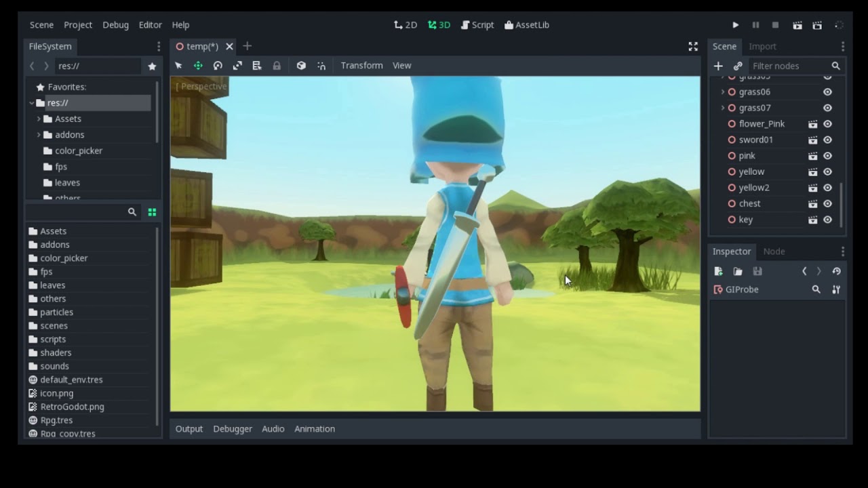Open the Inspector dock options menu
This screenshot has height=488, width=868.
[x=843, y=251]
